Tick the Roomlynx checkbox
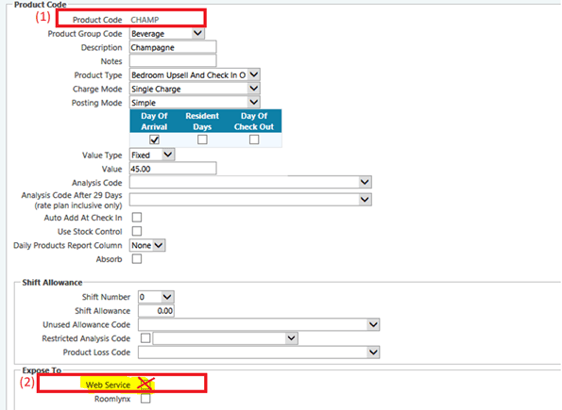The image size is (562, 410). pos(146,399)
